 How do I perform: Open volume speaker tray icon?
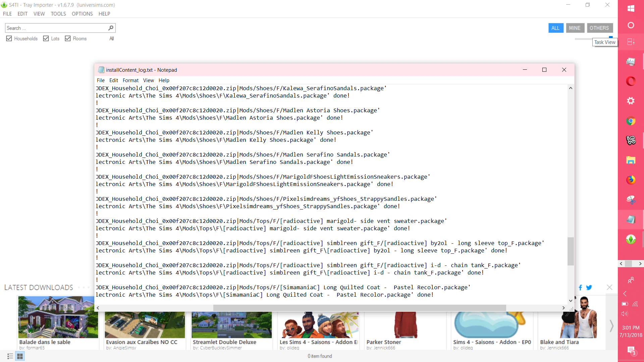pos(624,314)
